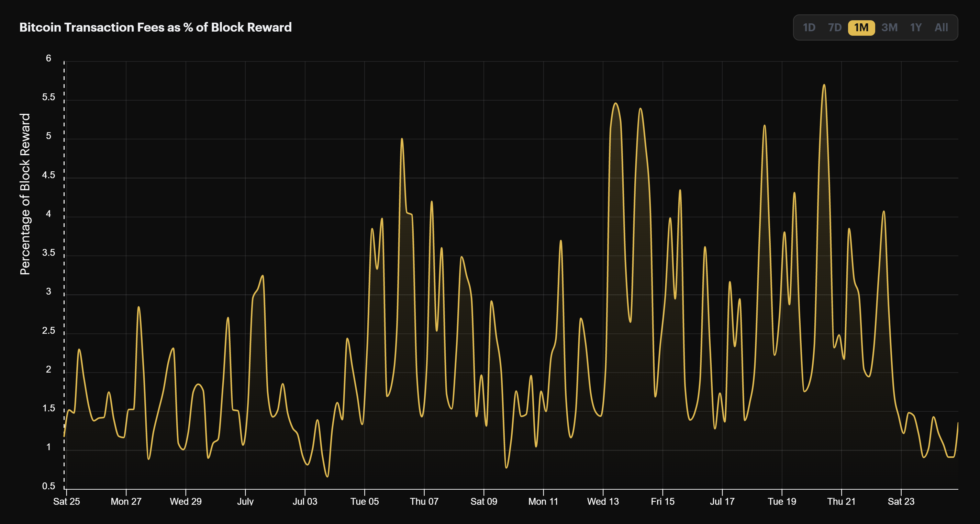Viewport: 980px width, 524px height.
Task: Click the y-axis value '4.5'
Action: pos(48,175)
